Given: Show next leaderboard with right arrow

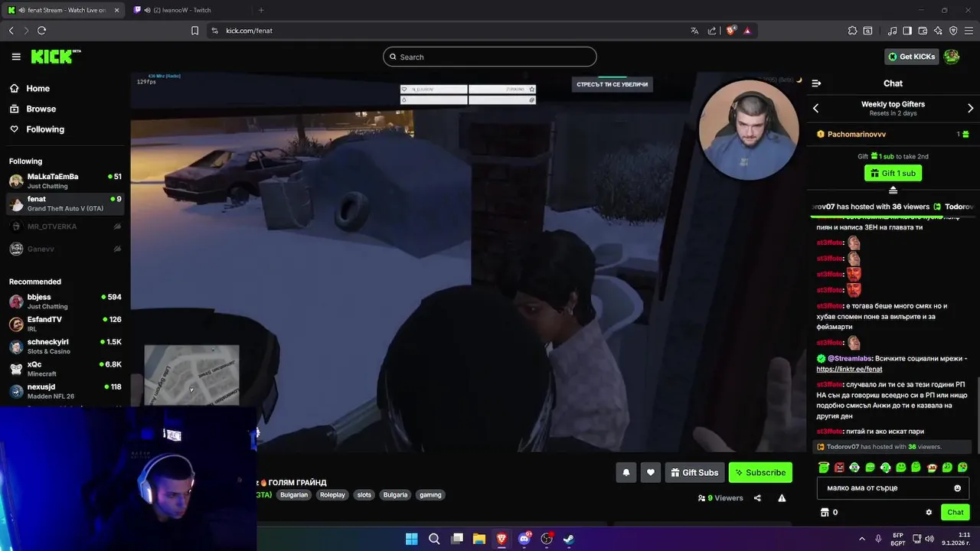Looking at the screenshot, I should click(x=970, y=109).
